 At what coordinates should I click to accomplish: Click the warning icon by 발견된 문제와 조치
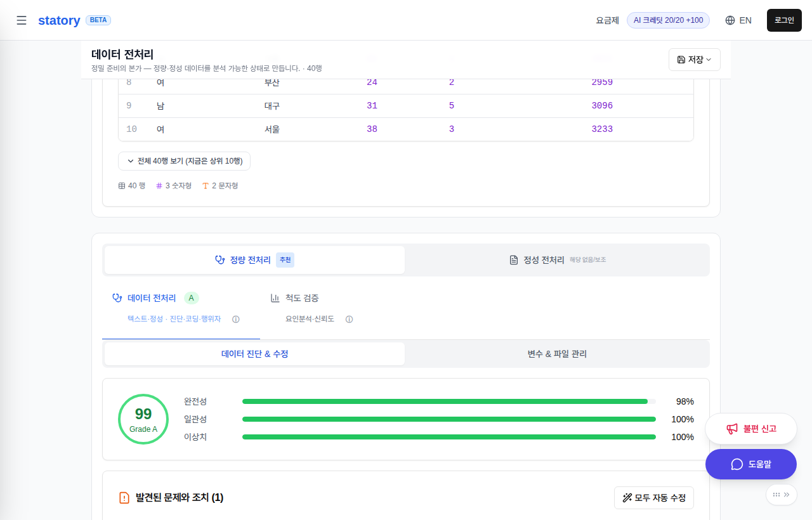point(124,498)
